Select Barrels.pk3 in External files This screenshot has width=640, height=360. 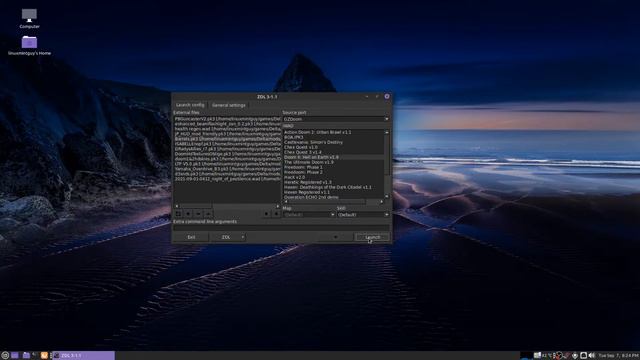[x=227, y=139]
